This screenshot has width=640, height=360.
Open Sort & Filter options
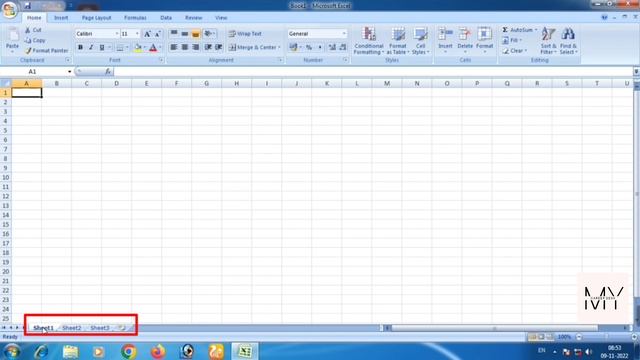pyautogui.click(x=548, y=40)
